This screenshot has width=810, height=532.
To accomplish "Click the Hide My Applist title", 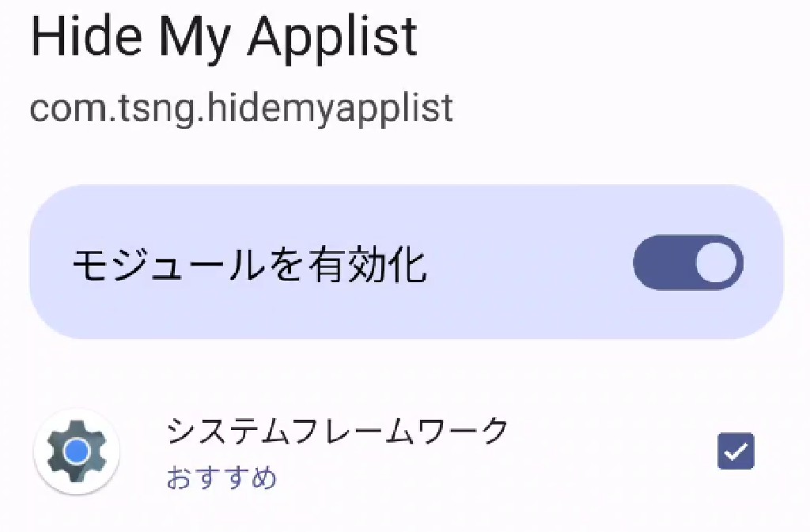I will pos(224,35).
